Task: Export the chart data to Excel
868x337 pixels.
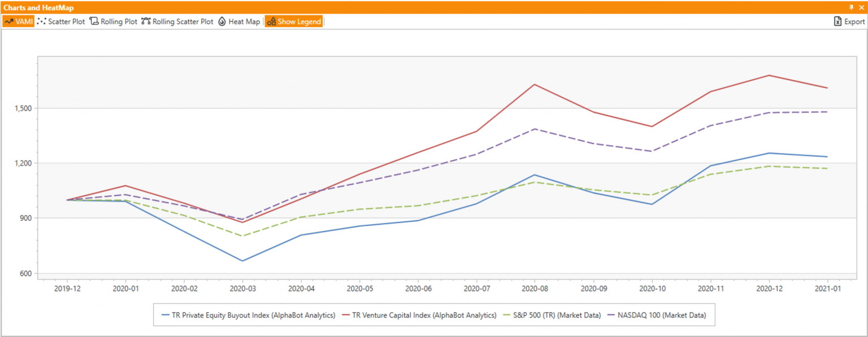Action: [849, 21]
